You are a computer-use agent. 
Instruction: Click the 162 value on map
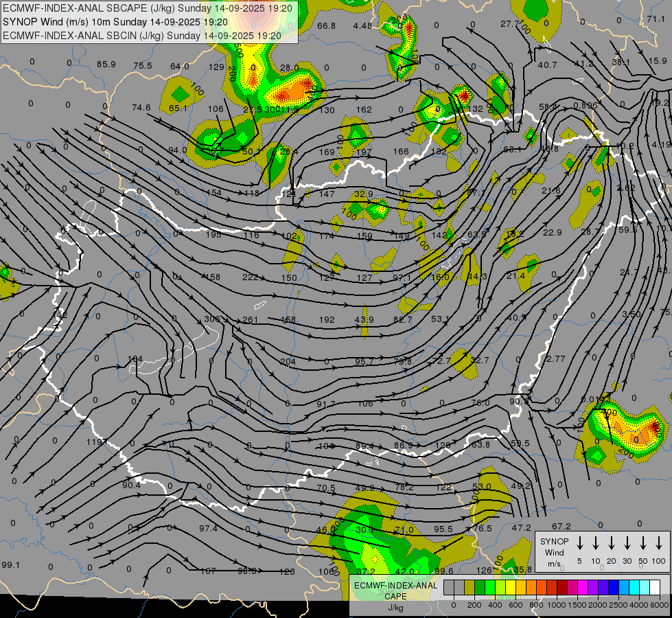(363, 109)
